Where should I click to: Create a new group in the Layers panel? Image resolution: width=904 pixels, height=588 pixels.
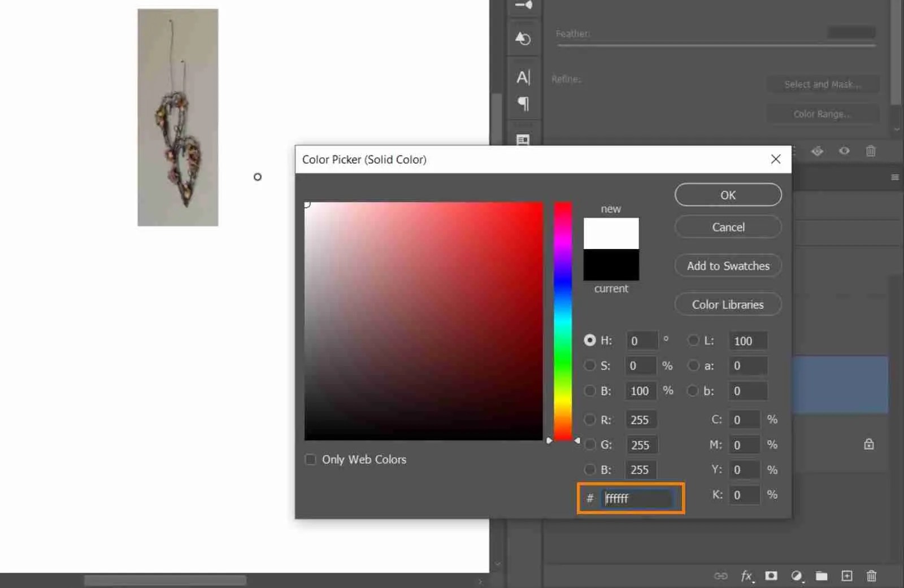(821, 576)
